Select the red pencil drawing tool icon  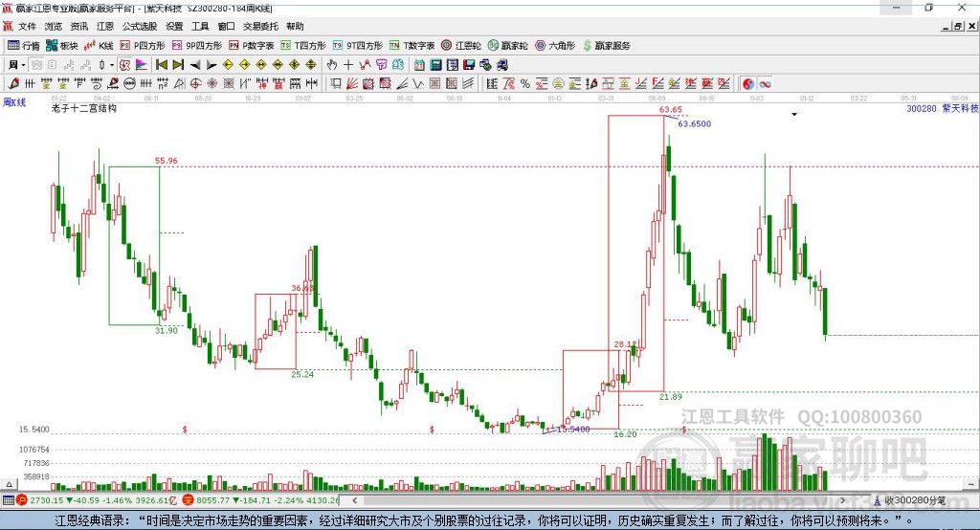[x=13, y=84]
